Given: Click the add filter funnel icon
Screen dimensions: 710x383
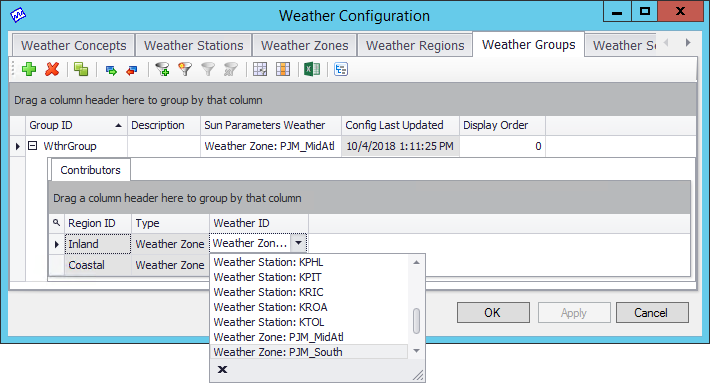Looking at the screenshot, I should (x=162, y=69).
